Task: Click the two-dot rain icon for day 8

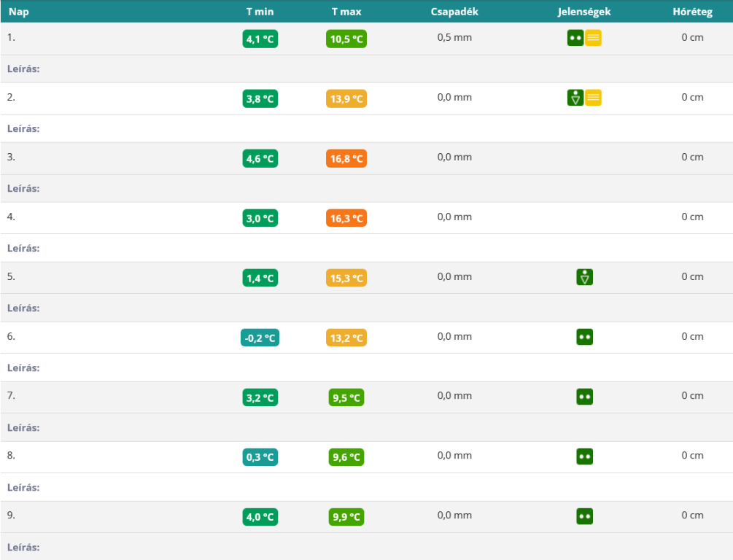Action: click(x=584, y=456)
